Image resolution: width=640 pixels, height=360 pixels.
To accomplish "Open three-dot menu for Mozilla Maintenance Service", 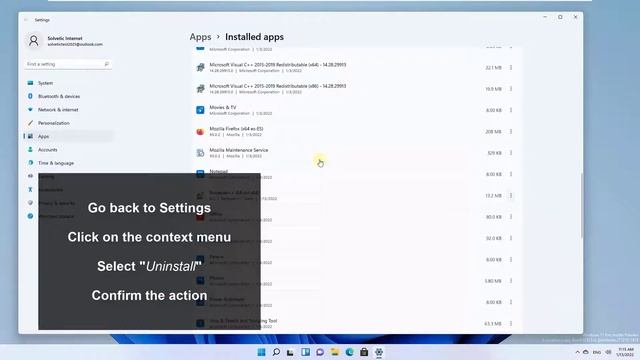I will [511, 153].
